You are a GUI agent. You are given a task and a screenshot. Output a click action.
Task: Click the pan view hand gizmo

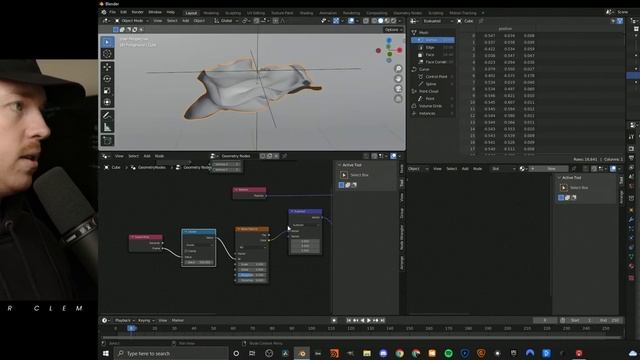pos(398,79)
